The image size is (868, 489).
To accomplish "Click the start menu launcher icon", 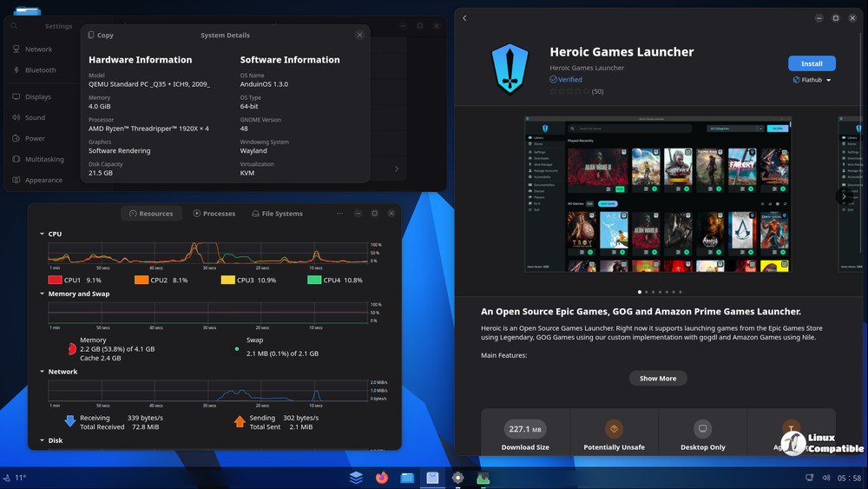I will tap(357, 478).
